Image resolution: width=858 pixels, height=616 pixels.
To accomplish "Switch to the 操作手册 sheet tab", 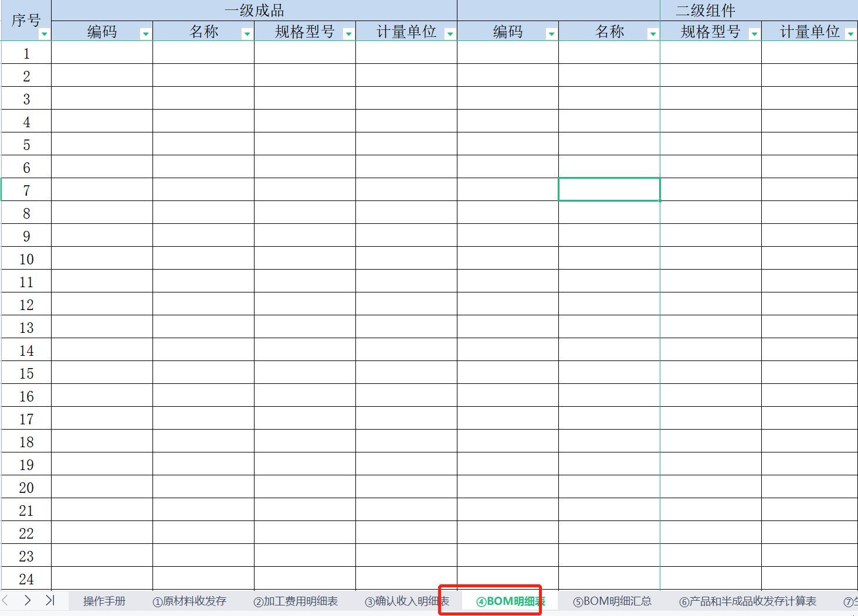I will [x=104, y=600].
